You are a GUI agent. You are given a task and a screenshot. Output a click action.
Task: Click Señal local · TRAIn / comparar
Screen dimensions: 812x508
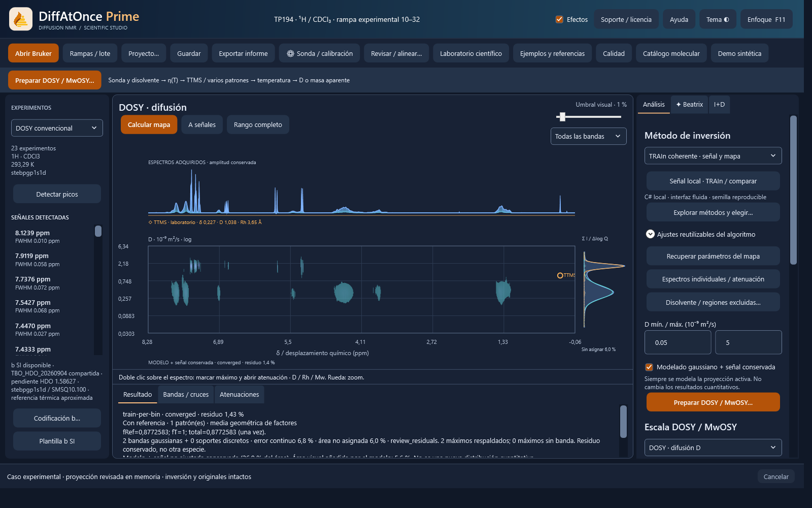713,181
